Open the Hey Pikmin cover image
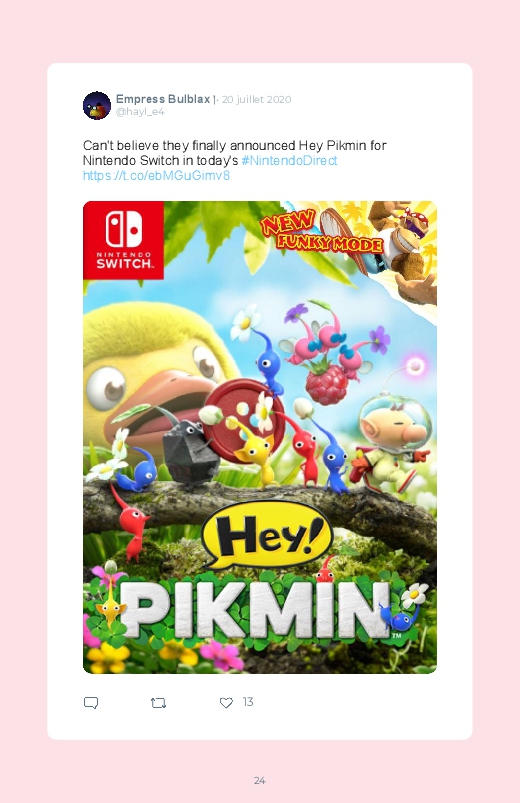Image resolution: width=520 pixels, height=803 pixels. [260, 437]
